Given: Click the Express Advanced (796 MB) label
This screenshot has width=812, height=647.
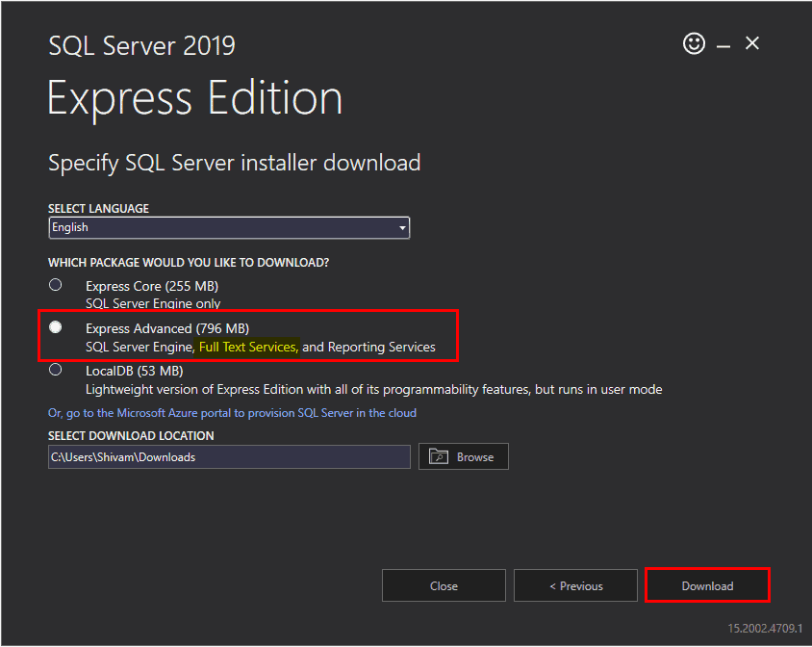Looking at the screenshot, I should [167, 328].
